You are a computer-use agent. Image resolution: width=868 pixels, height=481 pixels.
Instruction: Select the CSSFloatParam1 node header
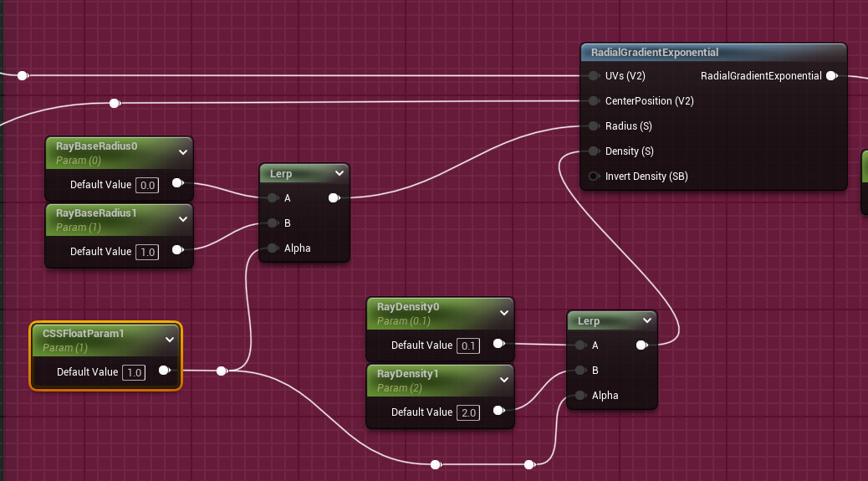tap(105, 340)
